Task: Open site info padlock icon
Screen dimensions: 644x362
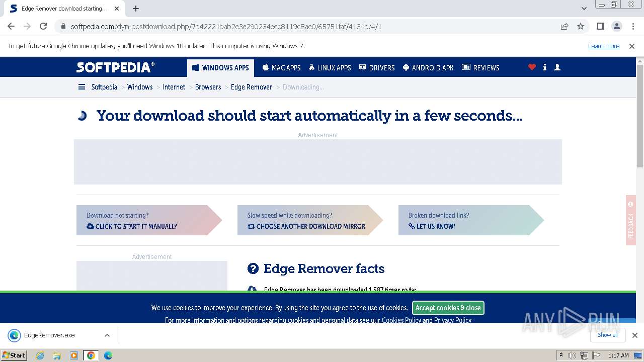Action: click(x=63, y=27)
